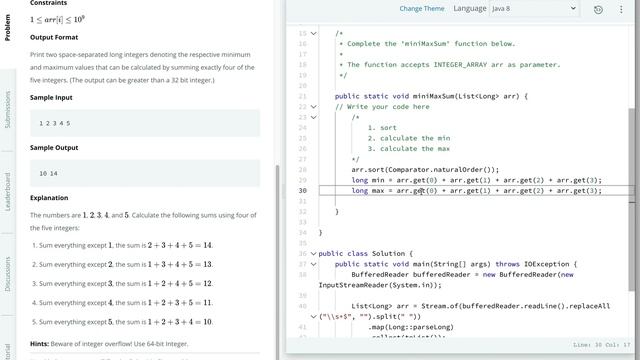
Task: Click 'Sum everything except 1' explanation row
Action: (x=122, y=245)
